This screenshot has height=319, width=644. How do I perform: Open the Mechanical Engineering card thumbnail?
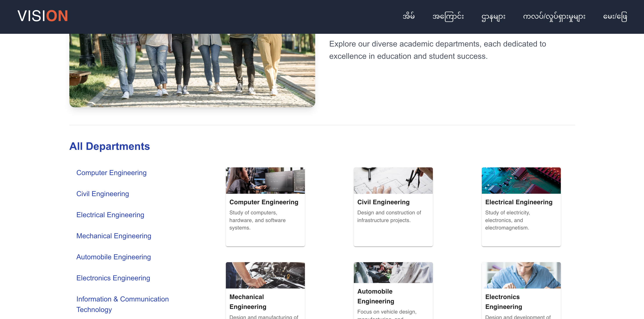click(x=265, y=275)
